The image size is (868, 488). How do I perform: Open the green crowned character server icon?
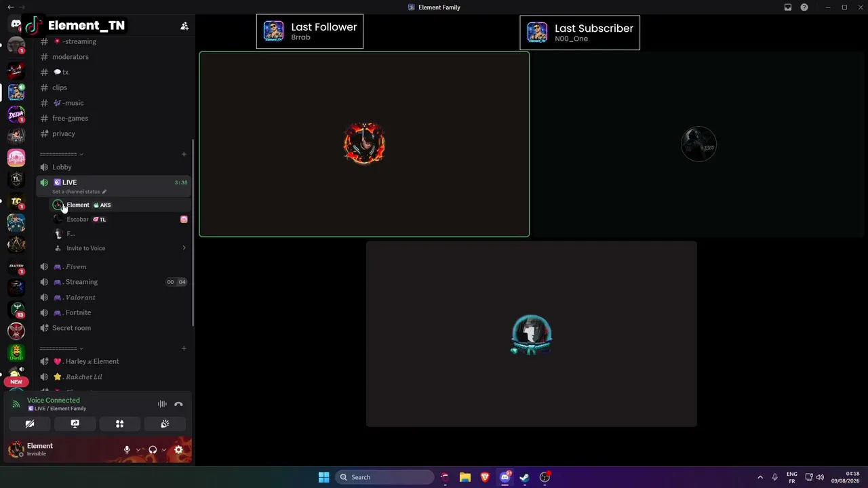pyautogui.click(x=16, y=352)
